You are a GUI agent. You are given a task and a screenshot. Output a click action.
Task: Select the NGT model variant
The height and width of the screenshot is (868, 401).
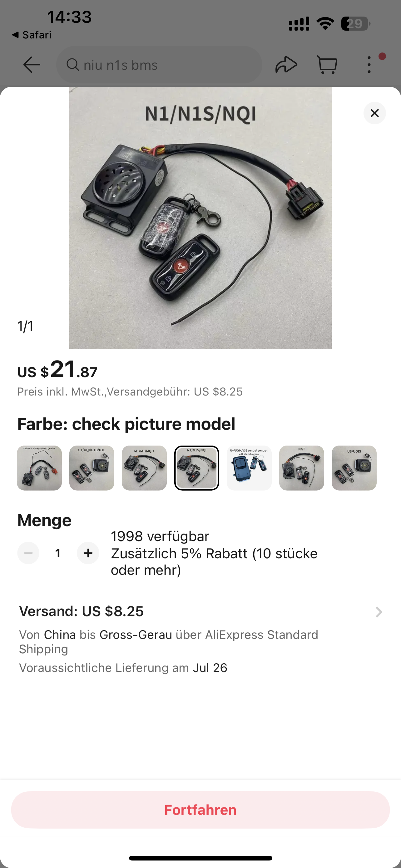pyautogui.click(x=302, y=468)
